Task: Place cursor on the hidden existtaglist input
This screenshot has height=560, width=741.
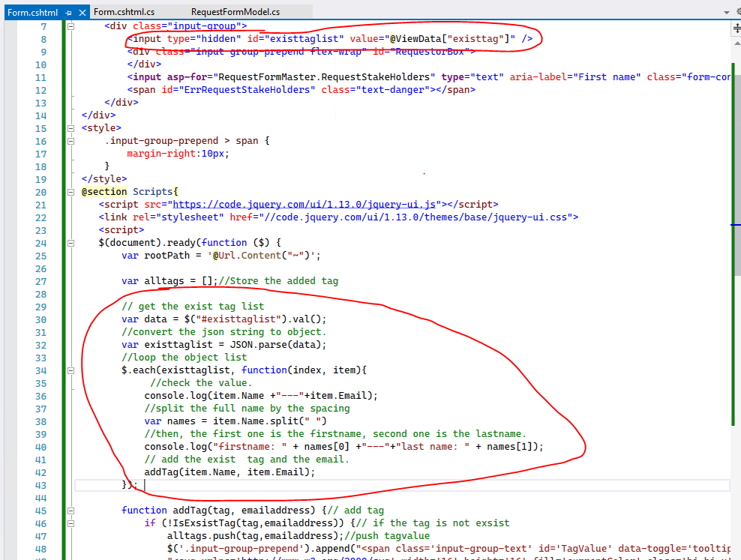Action: 330,39
